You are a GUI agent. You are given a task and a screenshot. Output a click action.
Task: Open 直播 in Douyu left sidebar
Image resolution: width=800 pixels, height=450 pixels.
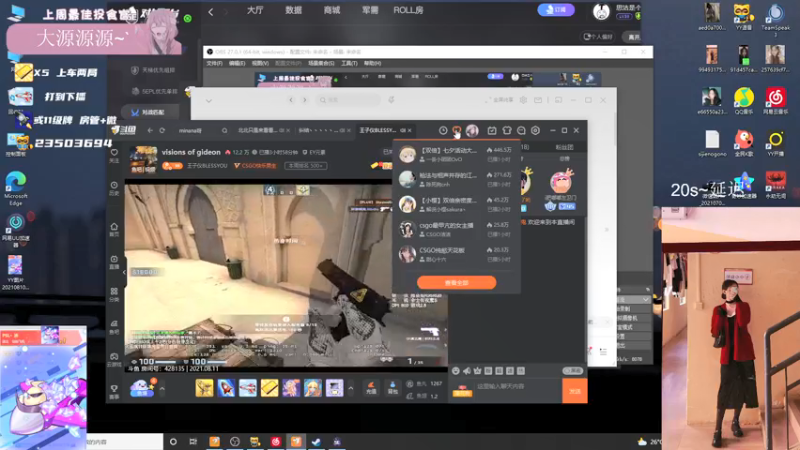(x=114, y=262)
